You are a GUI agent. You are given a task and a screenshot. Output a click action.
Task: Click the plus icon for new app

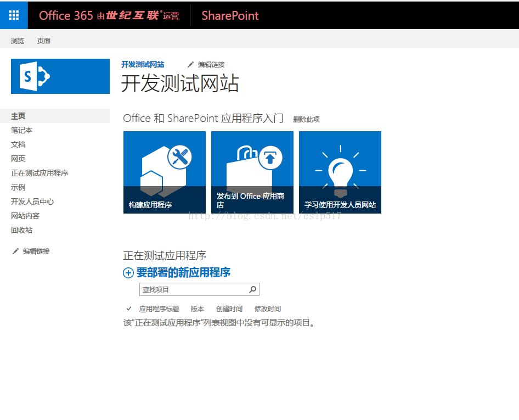128,273
